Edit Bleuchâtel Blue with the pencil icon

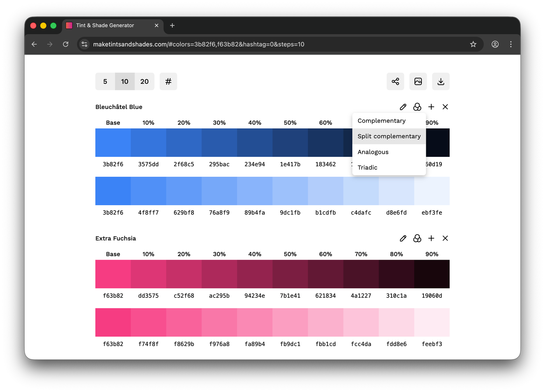(x=403, y=107)
